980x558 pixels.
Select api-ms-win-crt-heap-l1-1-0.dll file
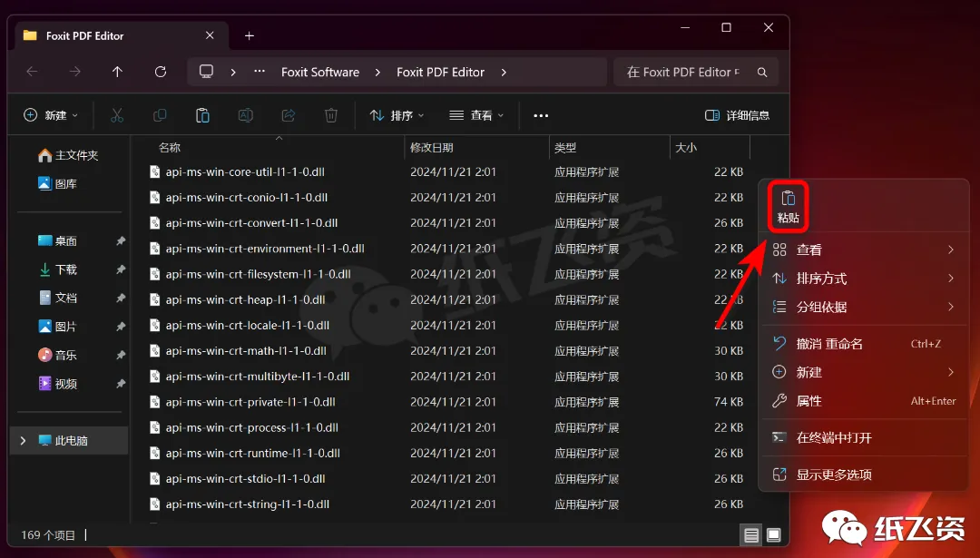[245, 300]
